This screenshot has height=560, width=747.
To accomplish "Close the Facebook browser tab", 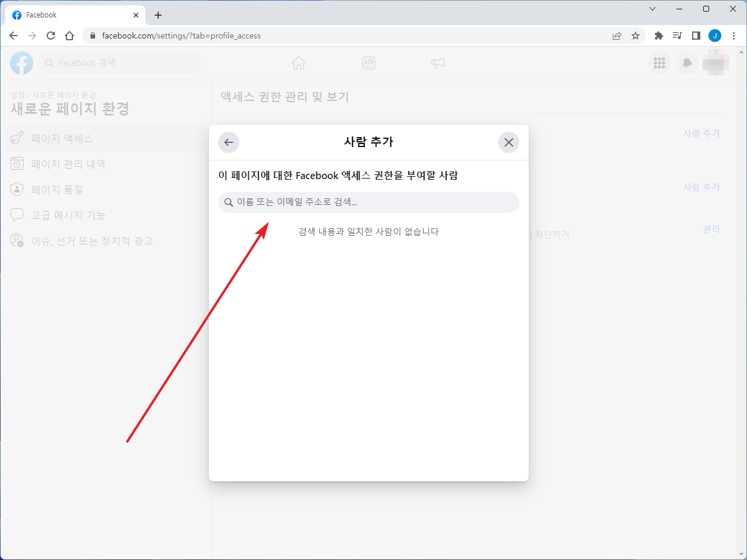I will 136,15.
